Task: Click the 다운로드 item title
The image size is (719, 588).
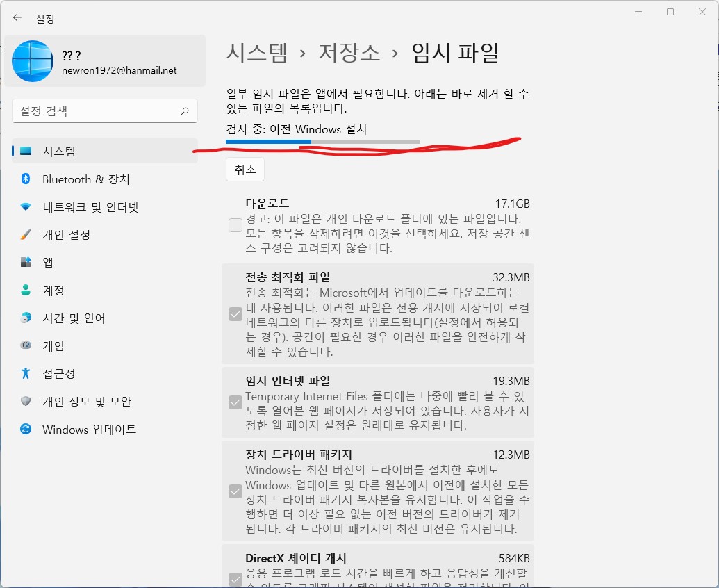Action: (267, 203)
